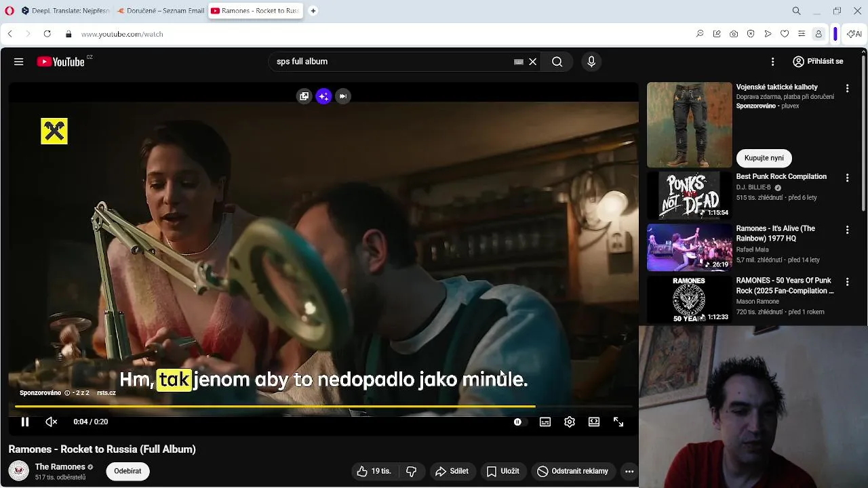Clear the search box with X icon
868x488 pixels.
pos(533,62)
